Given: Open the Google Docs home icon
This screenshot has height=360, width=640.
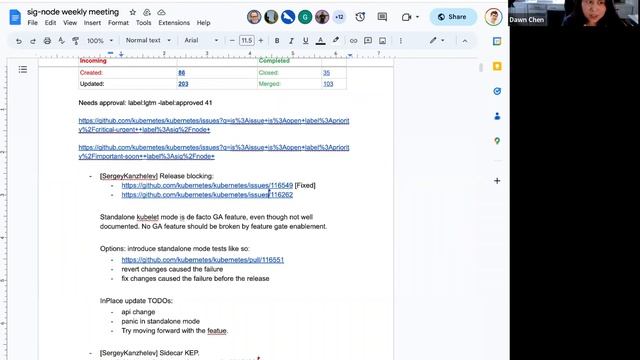Looking at the screenshot, I should click(x=15, y=17).
